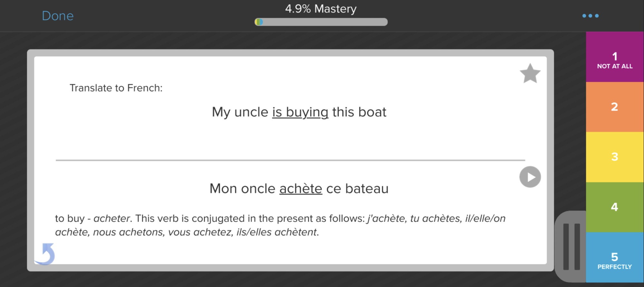
Task: Click the 4.9% Mastery progress bar
Action: (321, 22)
